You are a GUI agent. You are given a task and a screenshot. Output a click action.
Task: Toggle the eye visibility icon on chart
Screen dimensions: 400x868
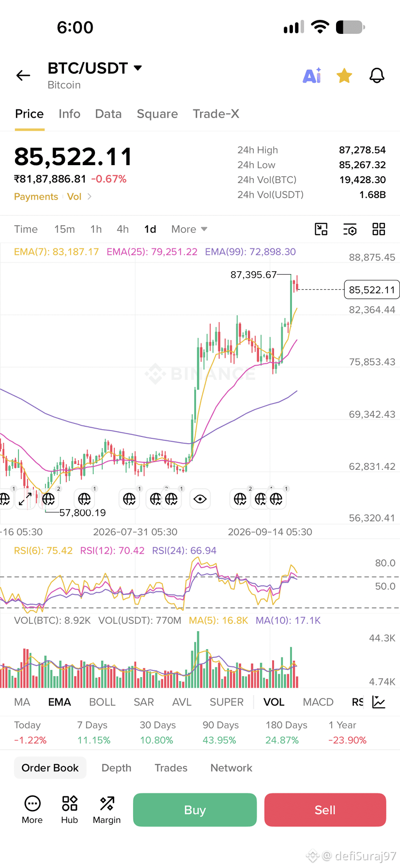(200, 499)
